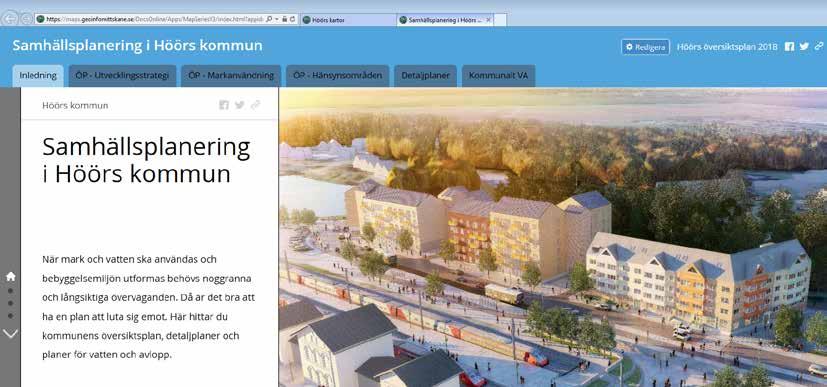Jump to the third section dot below the home icon
Viewport: 827px width, 387px height.
11,316
